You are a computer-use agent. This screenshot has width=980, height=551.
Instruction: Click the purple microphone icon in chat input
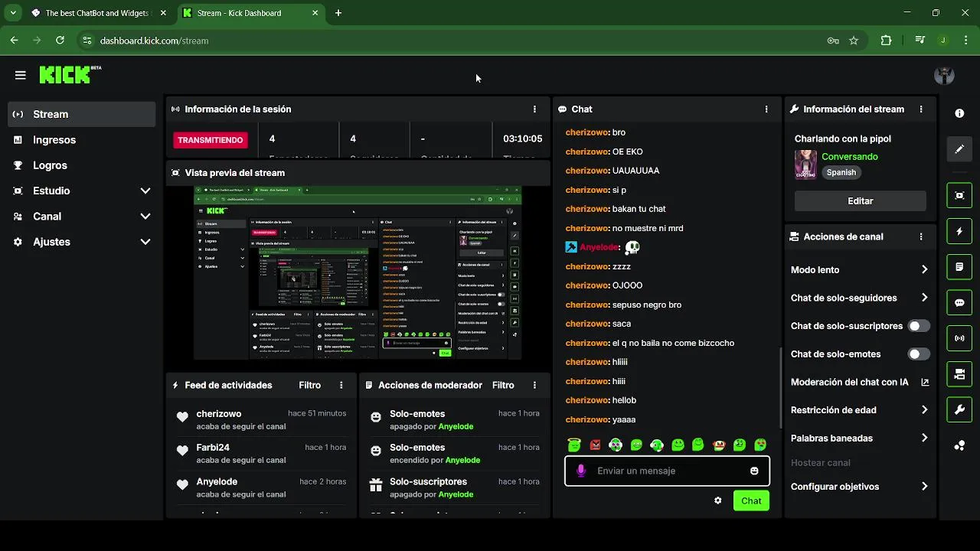pos(581,471)
